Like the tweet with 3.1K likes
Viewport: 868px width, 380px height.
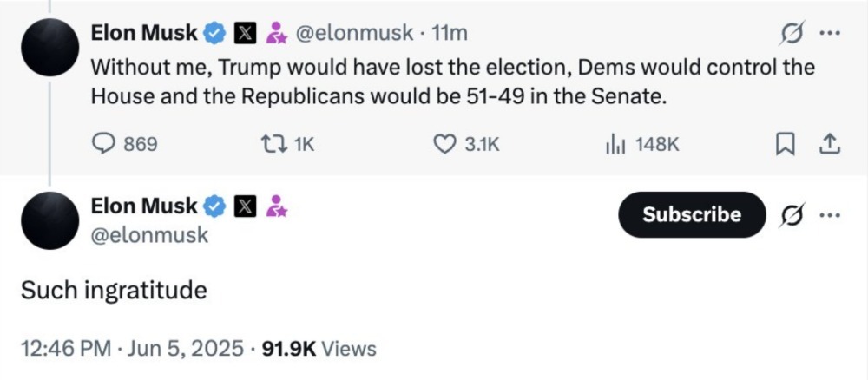pos(444,144)
